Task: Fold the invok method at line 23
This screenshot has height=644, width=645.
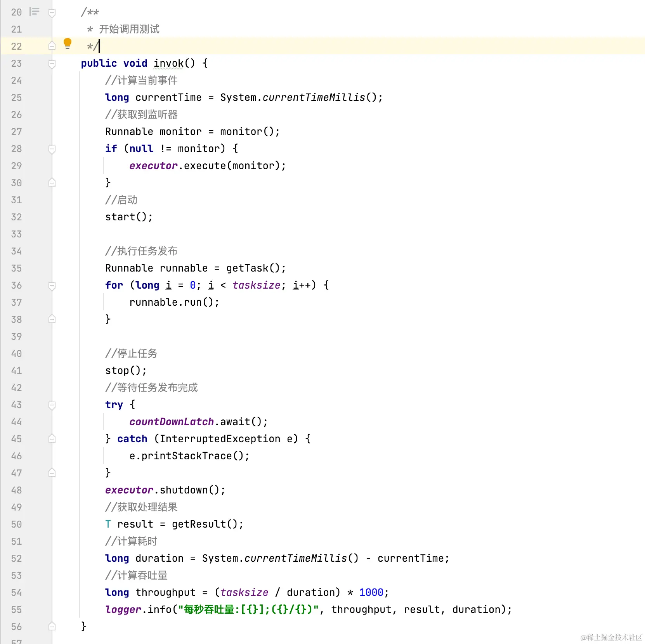Action: [x=52, y=64]
